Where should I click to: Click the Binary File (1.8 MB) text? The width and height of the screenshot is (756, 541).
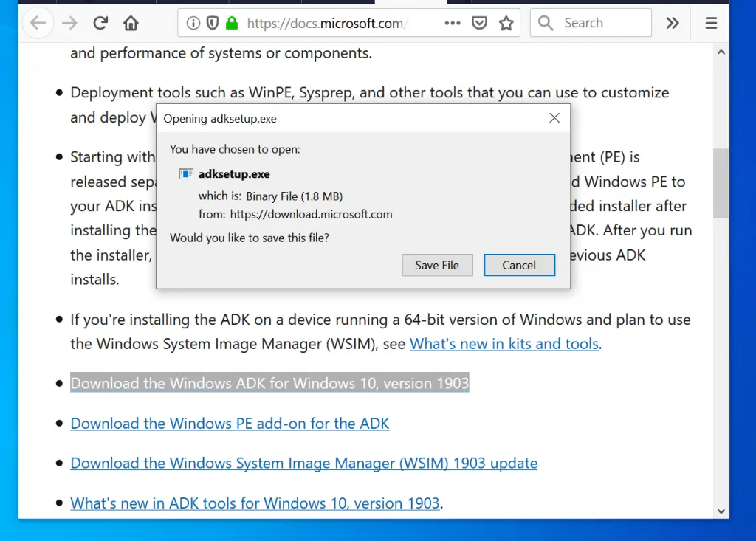[294, 196]
